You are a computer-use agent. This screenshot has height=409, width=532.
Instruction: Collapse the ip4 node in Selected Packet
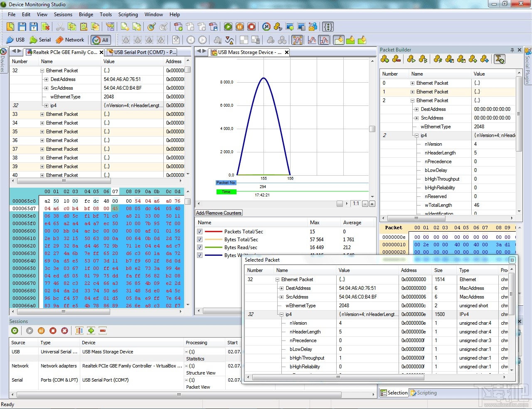(281, 314)
